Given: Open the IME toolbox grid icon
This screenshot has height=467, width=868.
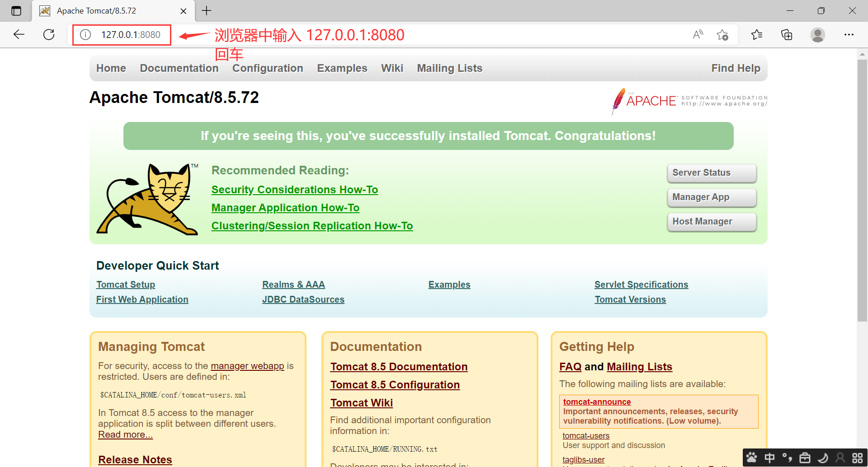Looking at the screenshot, I should (857, 458).
